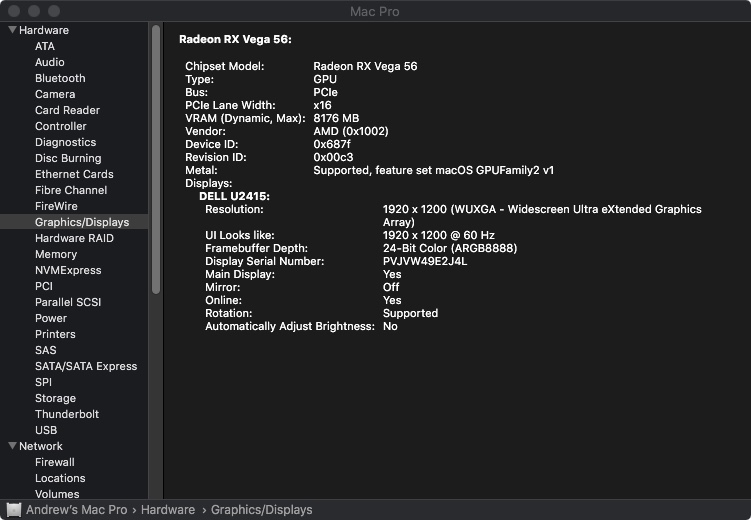The height and width of the screenshot is (520, 751).
Task: Collapse the Network section triangle
Action: pyautogui.click(x=12, y=446)
